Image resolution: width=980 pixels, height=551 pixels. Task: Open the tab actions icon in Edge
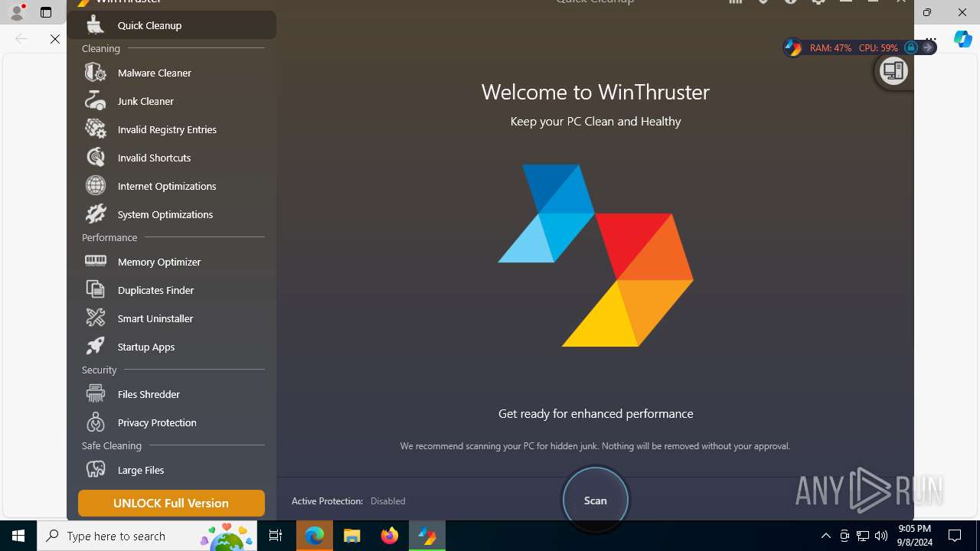click(46, 12)
